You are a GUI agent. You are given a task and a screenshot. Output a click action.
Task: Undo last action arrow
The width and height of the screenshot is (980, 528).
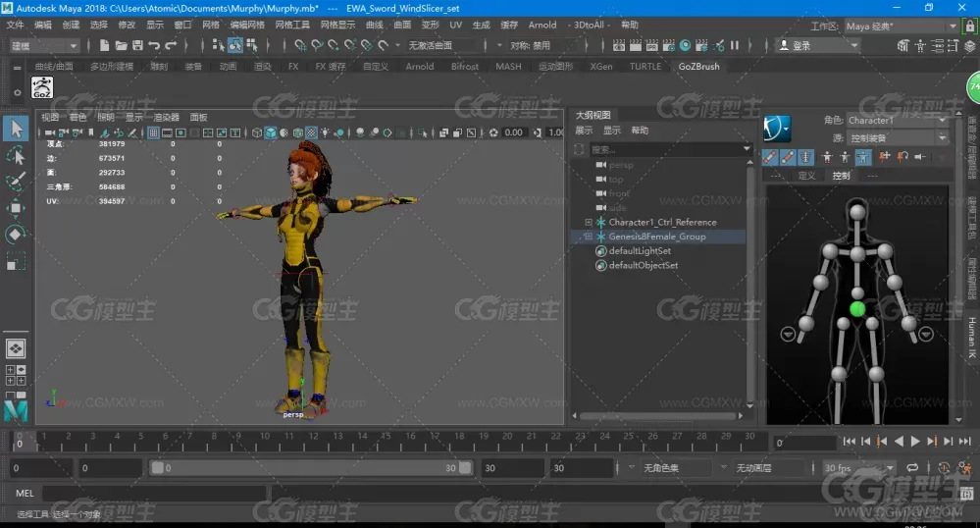[x=154, y=45]
